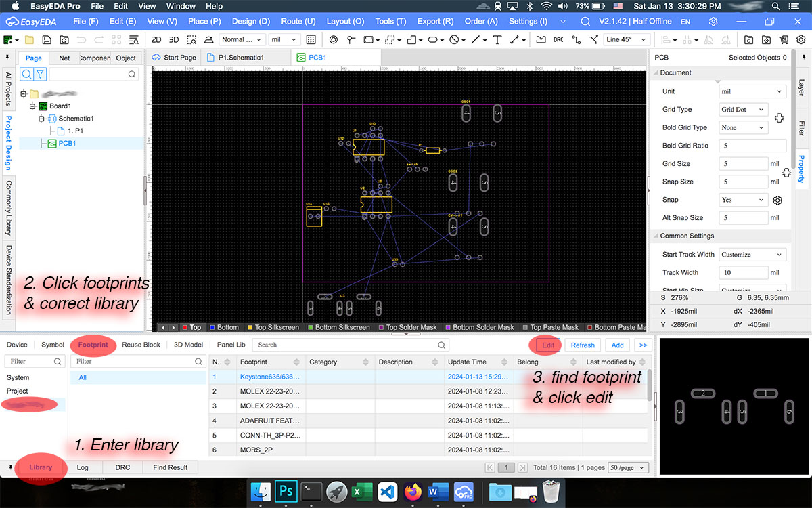Open the Bold Grid Type dropdown

(x=743, y=127)
